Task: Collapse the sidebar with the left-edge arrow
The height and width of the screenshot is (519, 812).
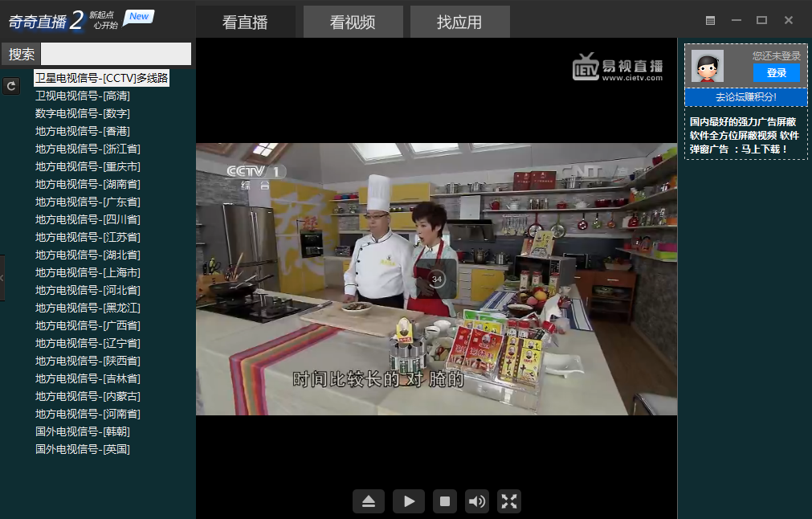Action: point(2,278)
